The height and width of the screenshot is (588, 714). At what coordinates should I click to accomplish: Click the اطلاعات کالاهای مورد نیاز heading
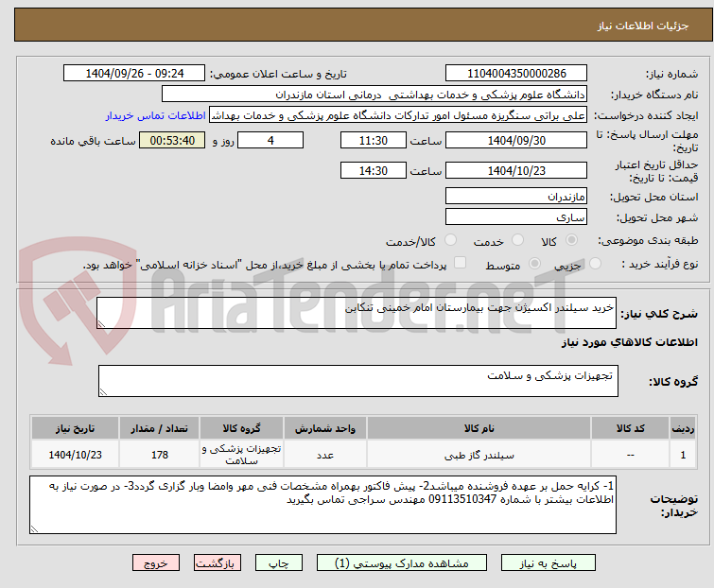630,342
